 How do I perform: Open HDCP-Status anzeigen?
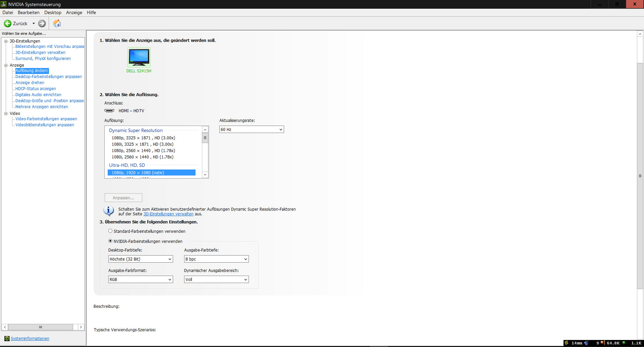pos(36,89)
